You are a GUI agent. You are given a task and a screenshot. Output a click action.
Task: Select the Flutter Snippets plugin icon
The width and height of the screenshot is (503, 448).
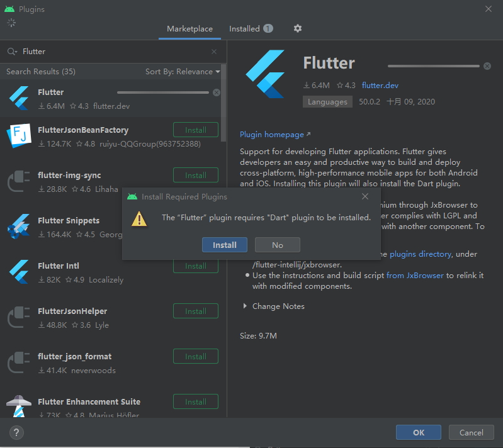click(19, 227)
